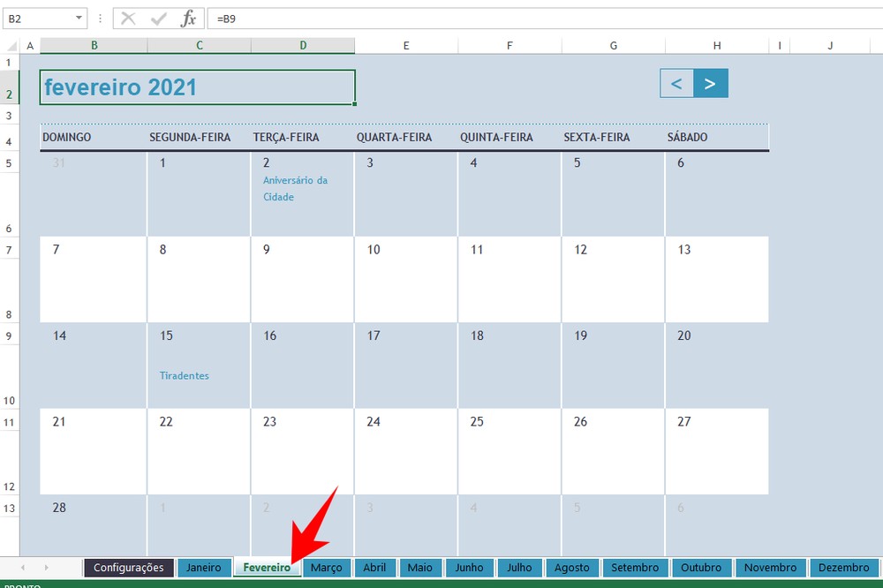Screen dimensions: 883x588
Task: Open the Janeiro sheet tab
Action: click(204, 568)
